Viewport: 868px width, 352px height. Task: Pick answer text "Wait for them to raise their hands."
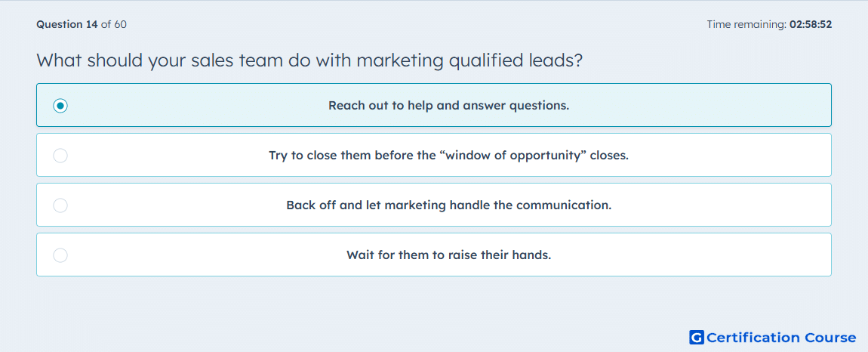[448, 255]
